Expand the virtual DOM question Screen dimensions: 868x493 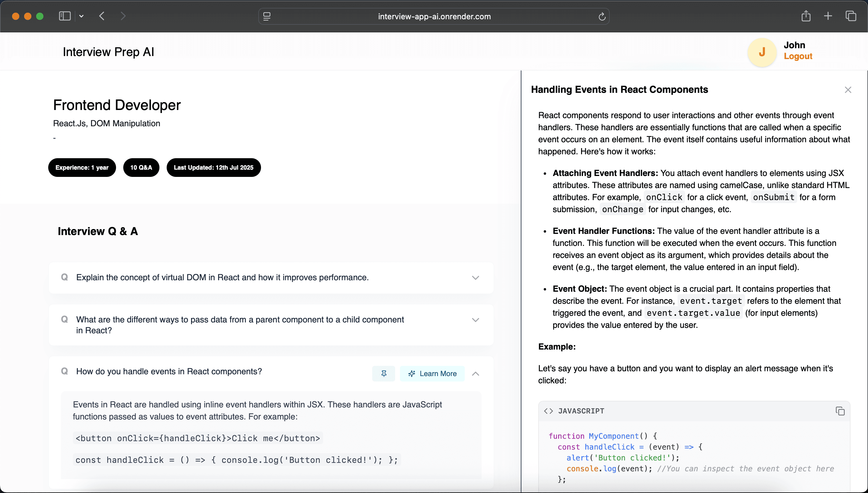point(475,277)
